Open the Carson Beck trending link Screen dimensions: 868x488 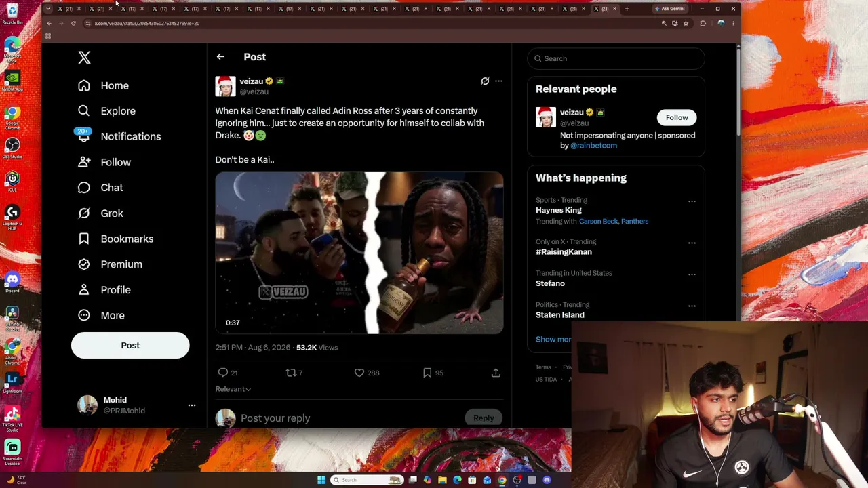pos(597,222)
